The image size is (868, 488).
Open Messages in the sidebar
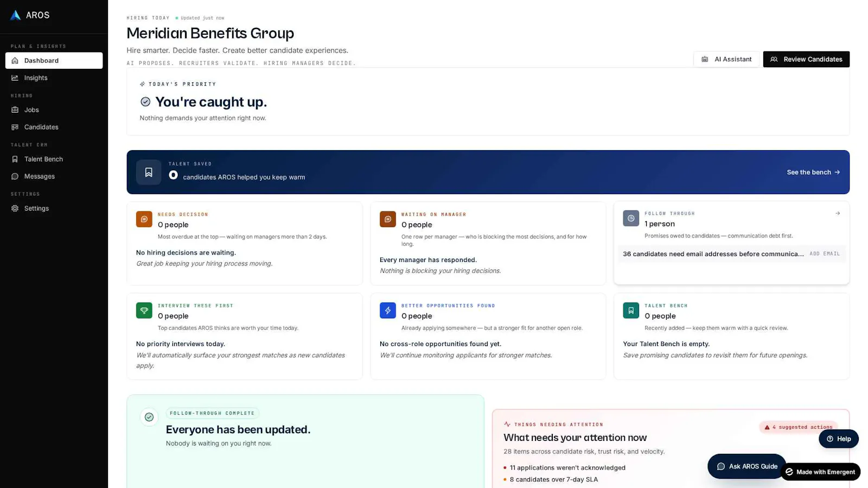pyautogui.click(x=54, y=176)
